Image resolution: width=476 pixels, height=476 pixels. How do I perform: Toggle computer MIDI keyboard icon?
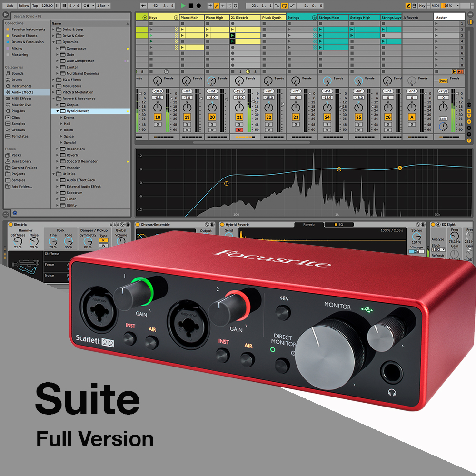click(415, 5)
